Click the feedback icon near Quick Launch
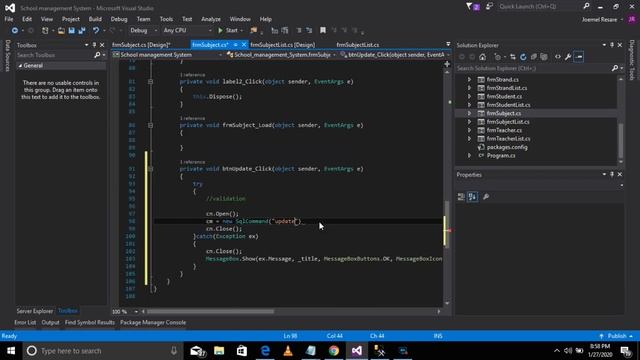Viewport: 640px width, 360px height. point(489,6)
